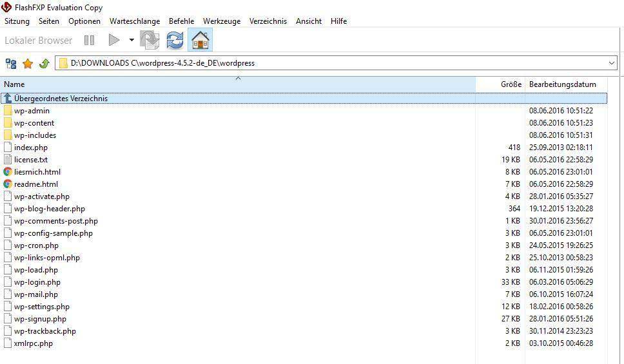Click the Chrome icon for readme.html
The height and width of the screenshot is (364, 624).
[8, 184]
